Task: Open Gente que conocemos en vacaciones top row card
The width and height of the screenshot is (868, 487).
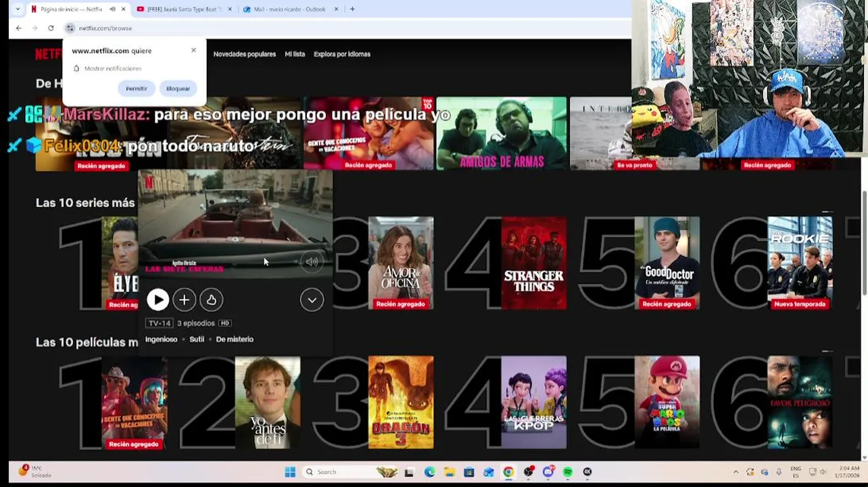Action: tap(368, 133)
